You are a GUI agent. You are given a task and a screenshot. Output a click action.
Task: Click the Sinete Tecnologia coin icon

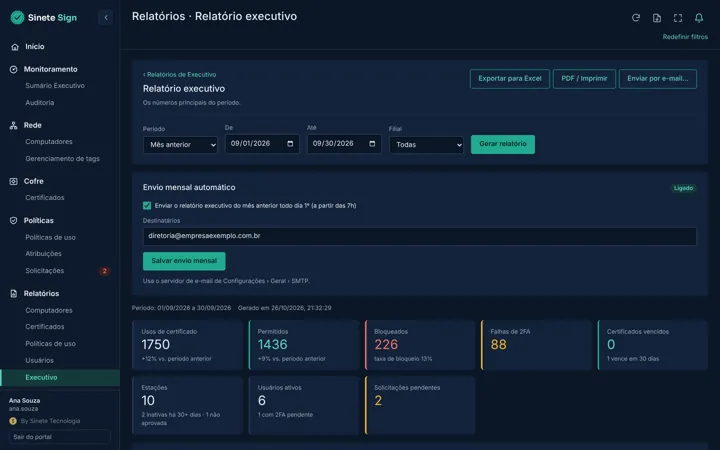13,421
